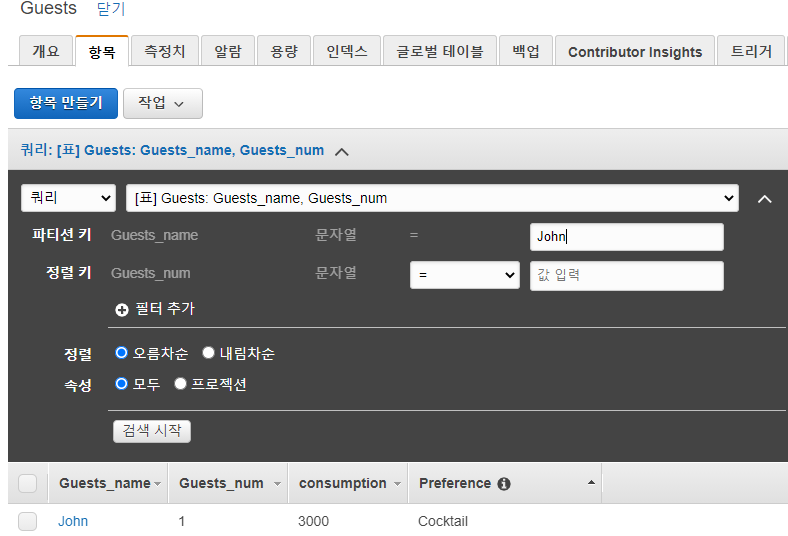Select the 모두 attributes radio button

(121, 384)
